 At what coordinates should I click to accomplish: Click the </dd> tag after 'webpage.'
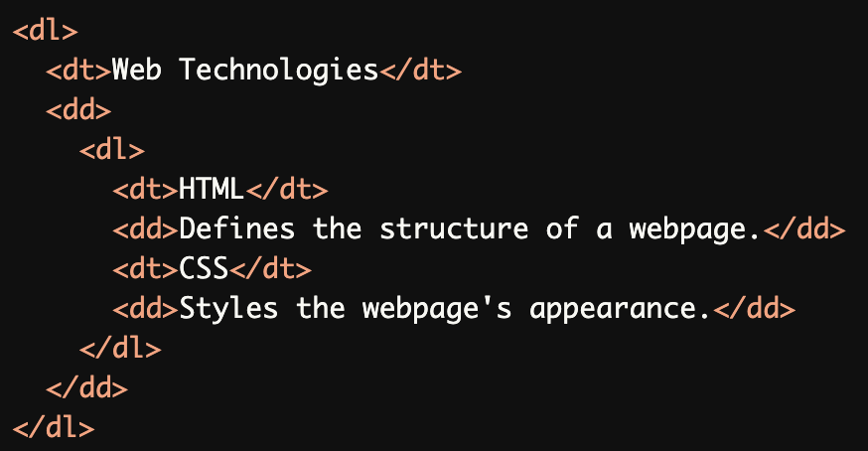802,229
